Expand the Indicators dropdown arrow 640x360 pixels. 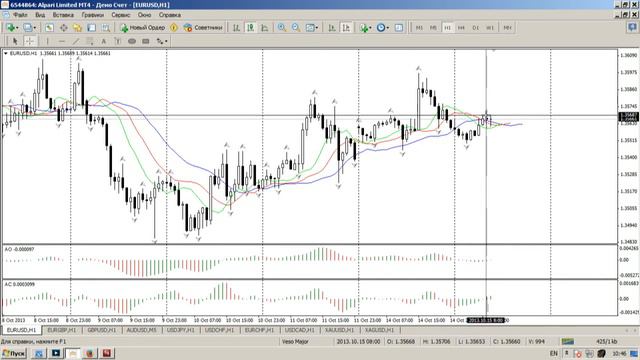370,28
